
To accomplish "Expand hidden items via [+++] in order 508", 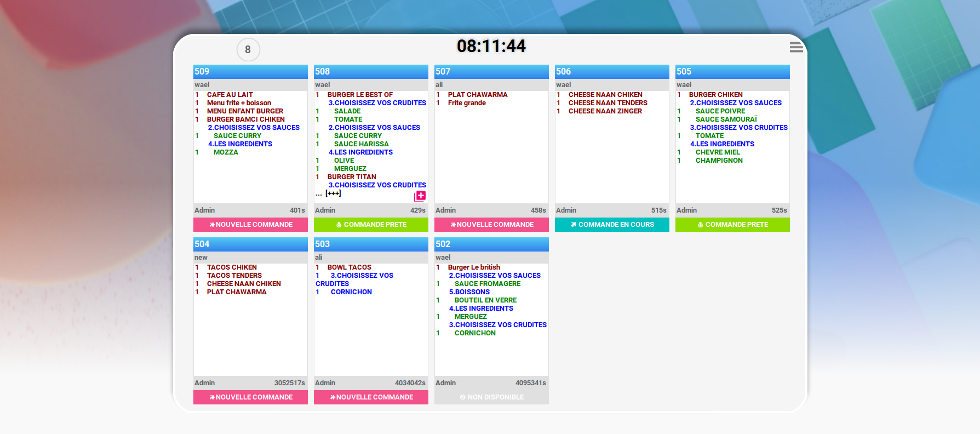I will pyautogui.click(x=333, y=193).
